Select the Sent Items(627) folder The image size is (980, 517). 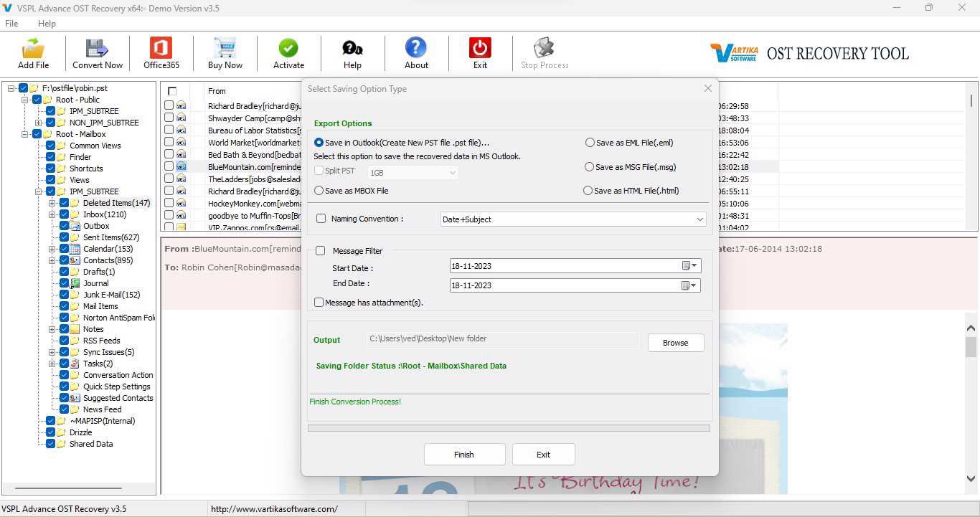[111, 237]
